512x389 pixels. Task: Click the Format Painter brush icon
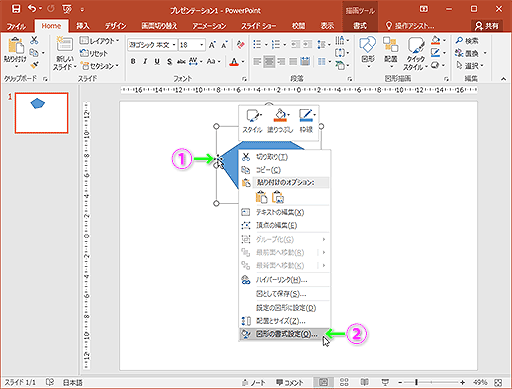coord(34,65)
